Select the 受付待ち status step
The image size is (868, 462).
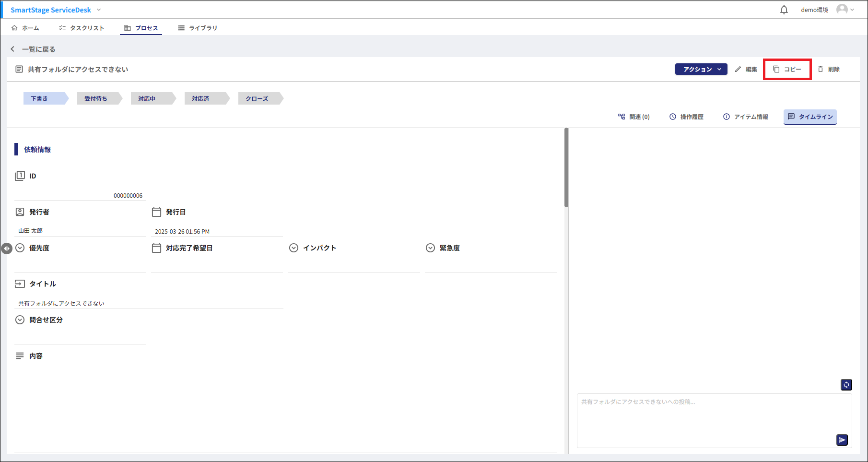pyautogui.click(x=96, y=99)
